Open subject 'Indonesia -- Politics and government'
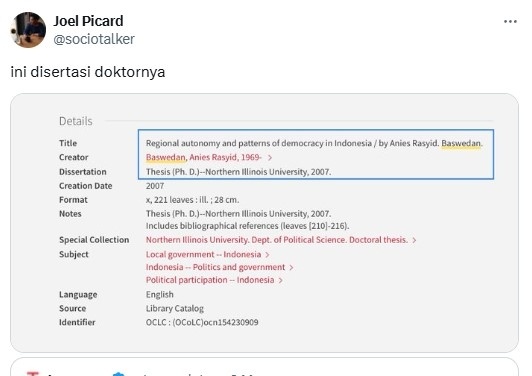This screenshot has height=376, width=532. point(215,267)
